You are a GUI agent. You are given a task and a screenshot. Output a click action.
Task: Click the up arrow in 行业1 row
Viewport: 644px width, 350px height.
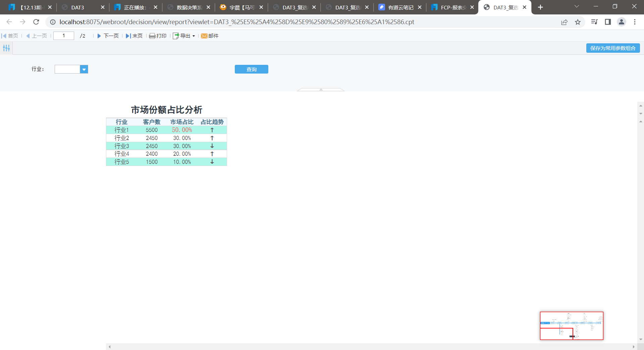pyautogui.click(x=212, y=130)
